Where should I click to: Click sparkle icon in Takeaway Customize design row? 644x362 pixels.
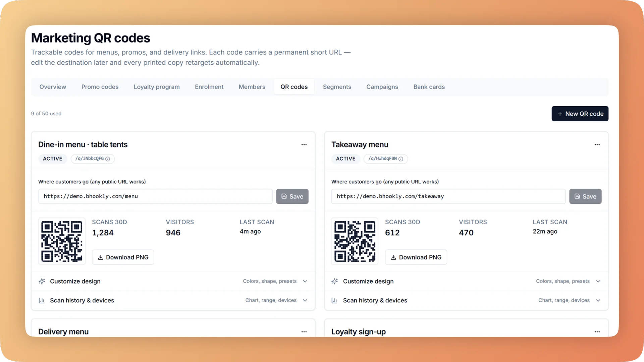335,281
